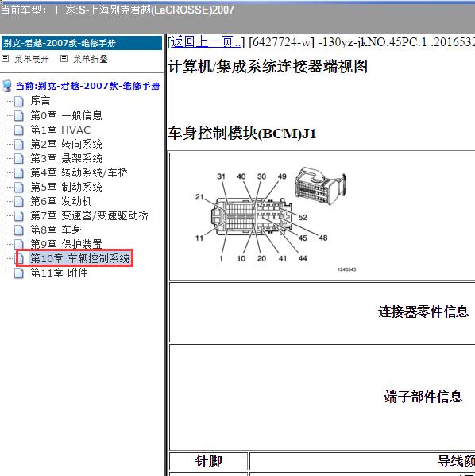Screen dimensions: 475x476
Task: Select 第10章 车辆控制系统 chapter
Action: [x=79, y=258]
